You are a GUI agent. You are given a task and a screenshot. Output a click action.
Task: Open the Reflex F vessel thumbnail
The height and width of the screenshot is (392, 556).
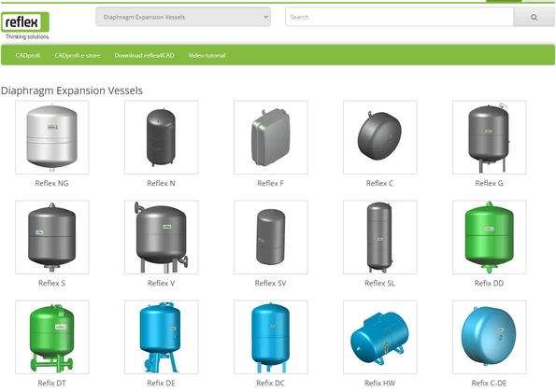tap(271, 137)
